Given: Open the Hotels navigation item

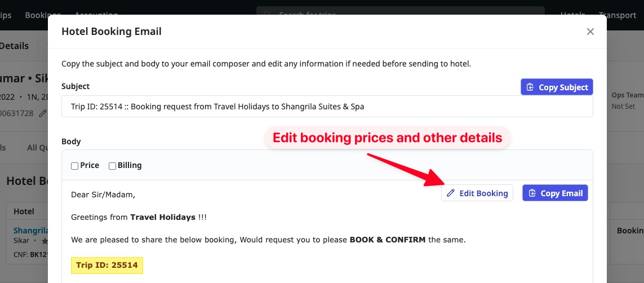Looking at the screenshot, I should click(x=572, y=15).
